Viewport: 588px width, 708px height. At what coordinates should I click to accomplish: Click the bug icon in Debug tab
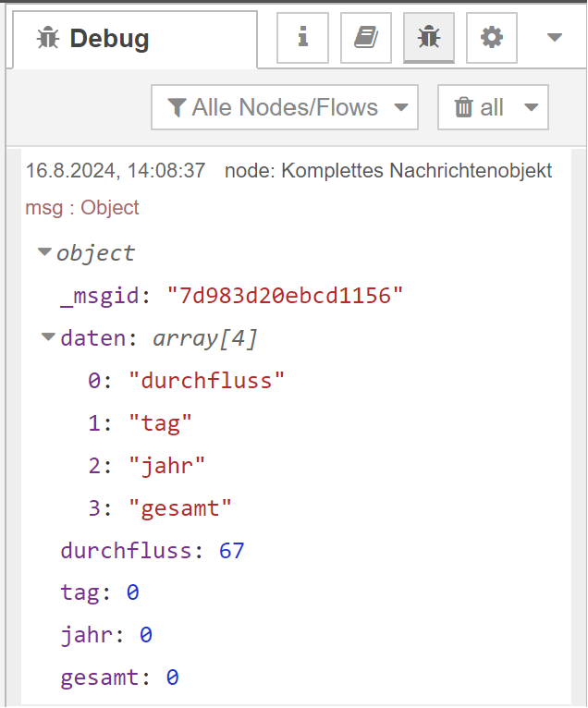[x=47, y=39]
